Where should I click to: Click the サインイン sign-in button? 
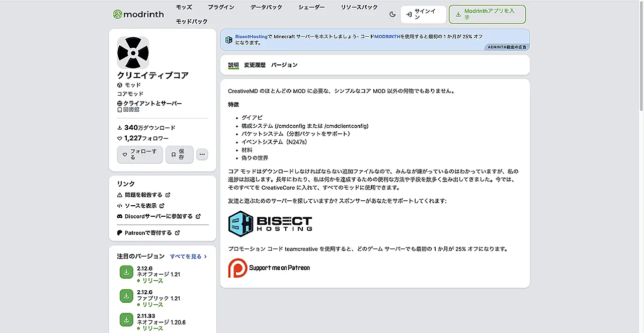coord(423,14)
